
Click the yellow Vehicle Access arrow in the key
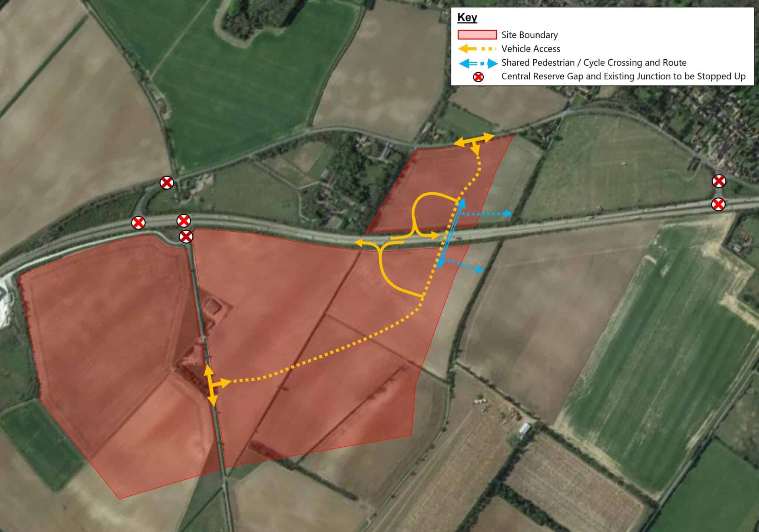tap(477, 49)
